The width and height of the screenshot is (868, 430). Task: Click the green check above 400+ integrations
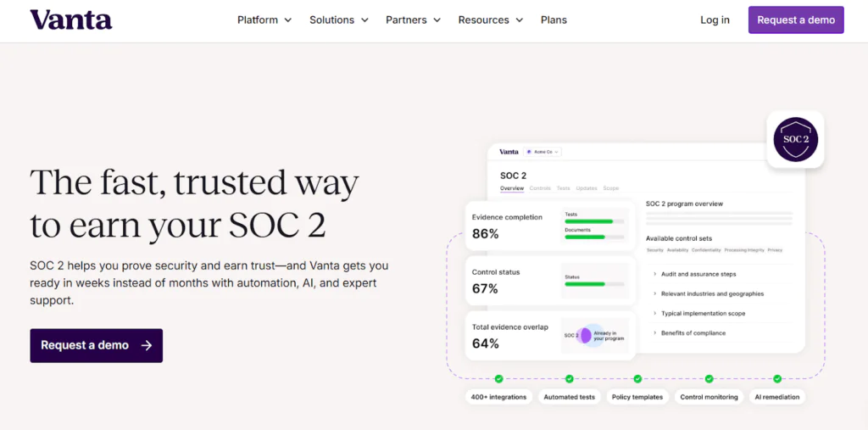pos(498,379)
